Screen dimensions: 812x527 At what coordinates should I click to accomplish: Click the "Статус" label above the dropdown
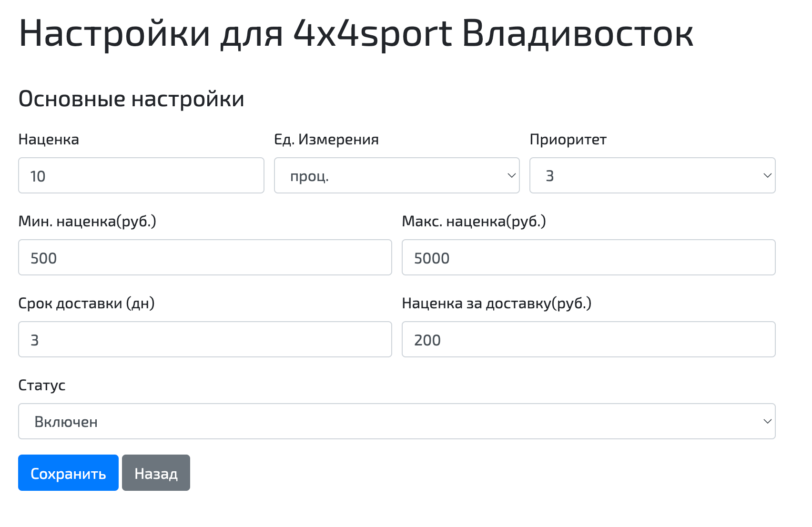42,385
